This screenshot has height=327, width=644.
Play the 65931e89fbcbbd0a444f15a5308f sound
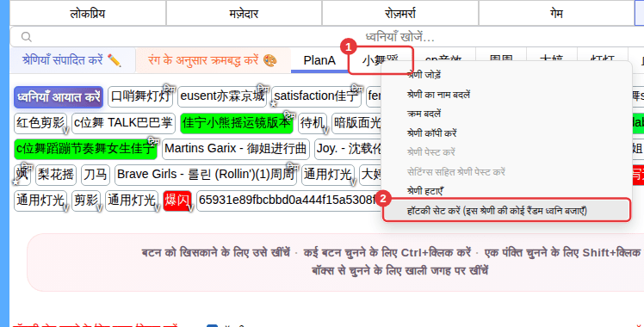(x=289, y=201)
